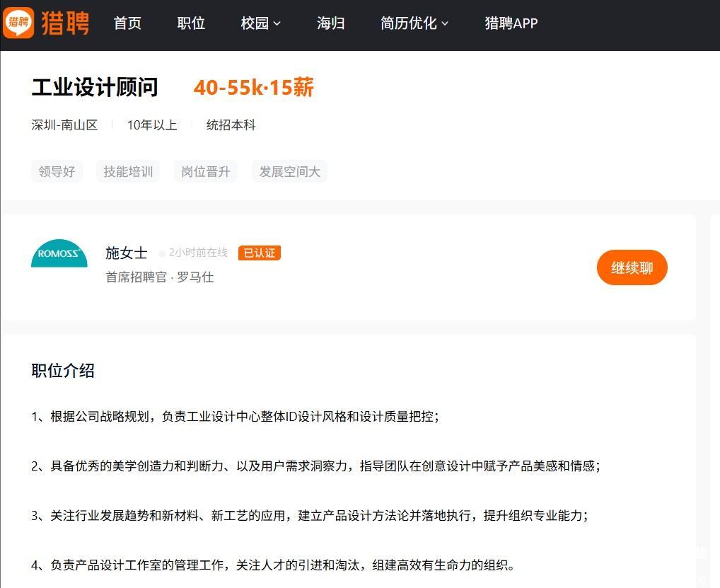Expand the 简历优化 dropdown menu
Viewport: 720px width, 588px height.
pos(414,23)
